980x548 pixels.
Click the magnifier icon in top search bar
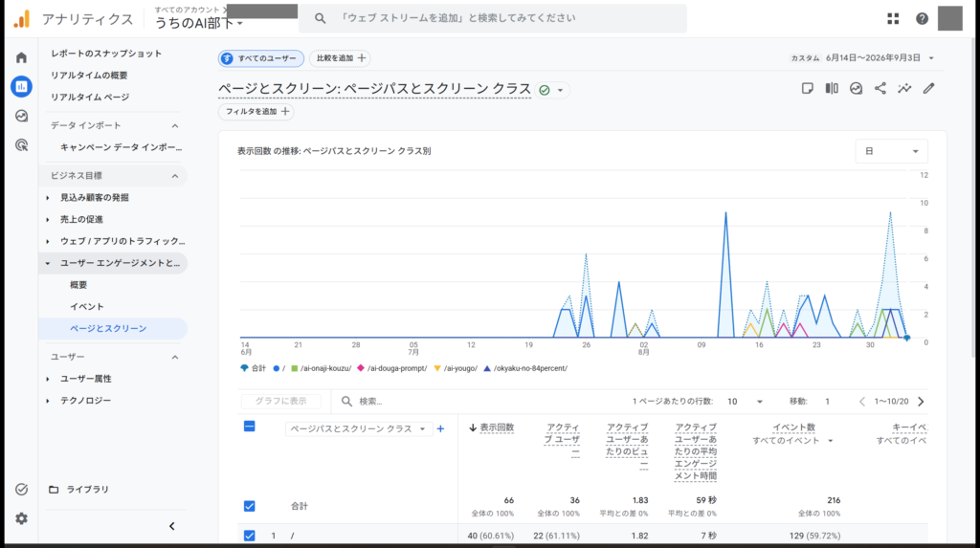[x=320, y=19]
